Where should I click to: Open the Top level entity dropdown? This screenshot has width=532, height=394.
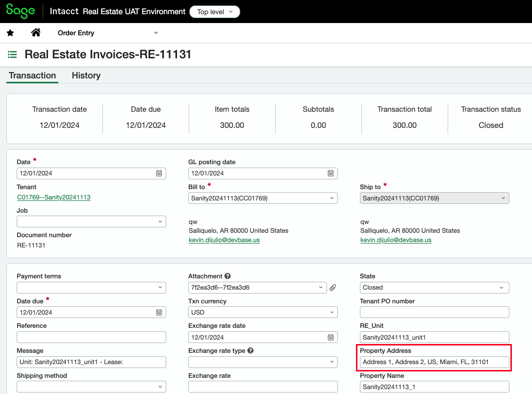coord(214,12)
